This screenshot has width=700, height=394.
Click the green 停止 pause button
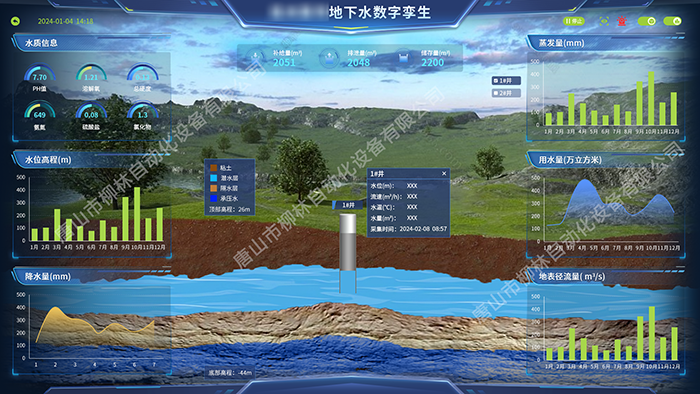[574, 21]
